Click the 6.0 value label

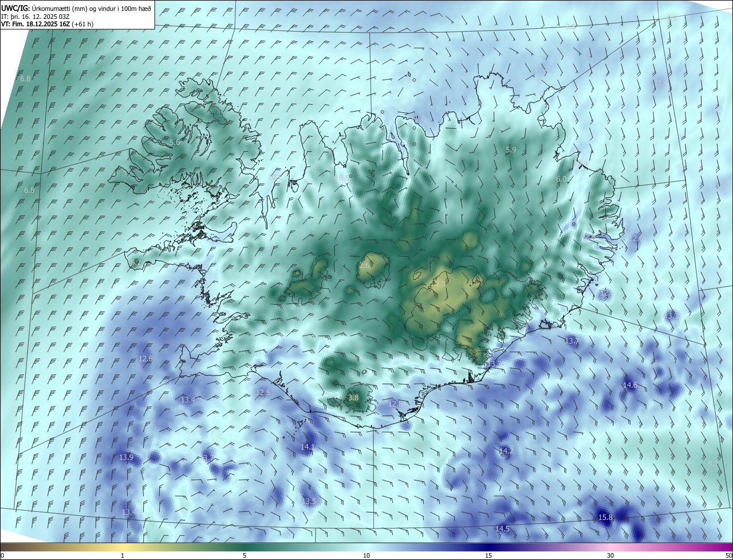[x=561, y=179]
